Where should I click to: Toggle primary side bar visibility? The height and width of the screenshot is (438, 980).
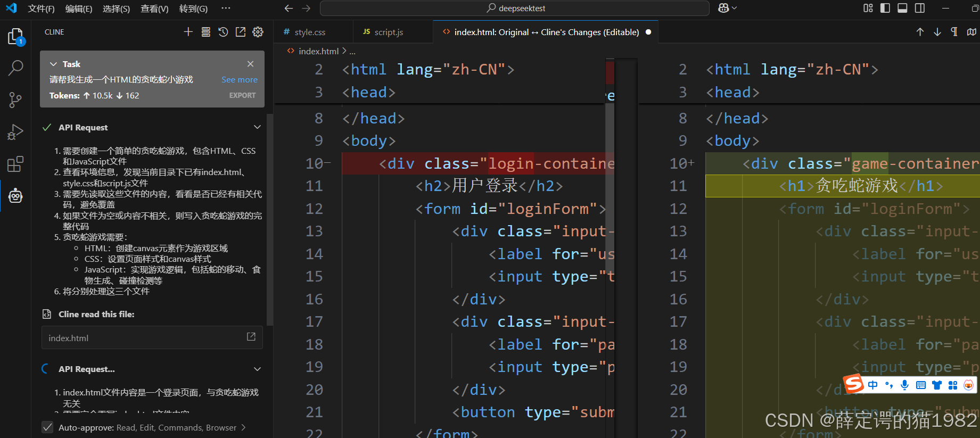pos(885,8)
